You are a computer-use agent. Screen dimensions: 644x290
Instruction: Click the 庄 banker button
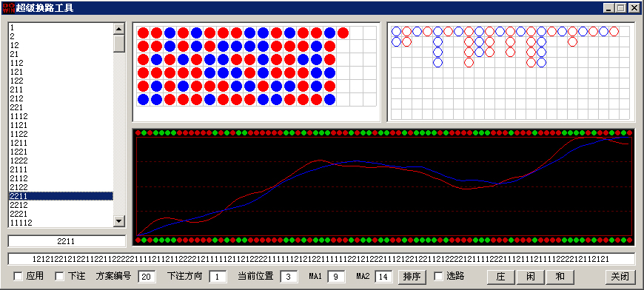click(x=501, y=277)
